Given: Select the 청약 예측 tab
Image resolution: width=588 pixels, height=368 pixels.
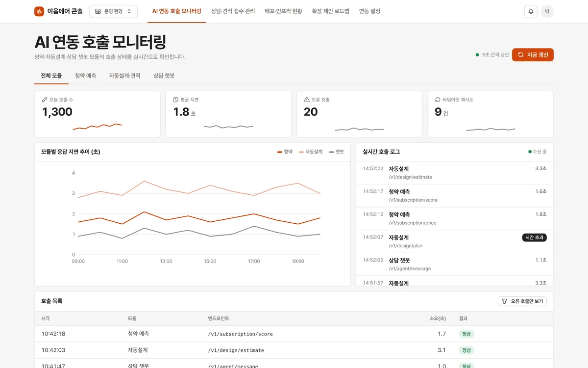Looking at the screenshot, I should click(x=86, y=76).
